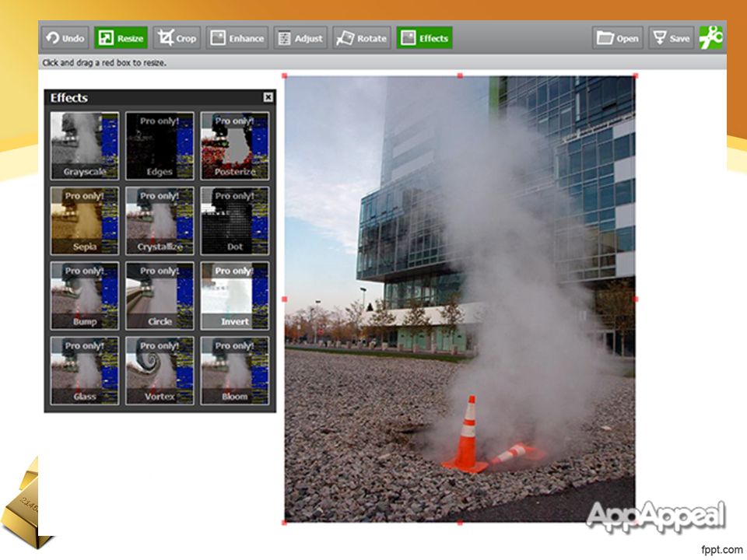The width and height of the screenshot is (747, 560).
Task: Click the Undo toolbar button
Action: tap(65, 38)
